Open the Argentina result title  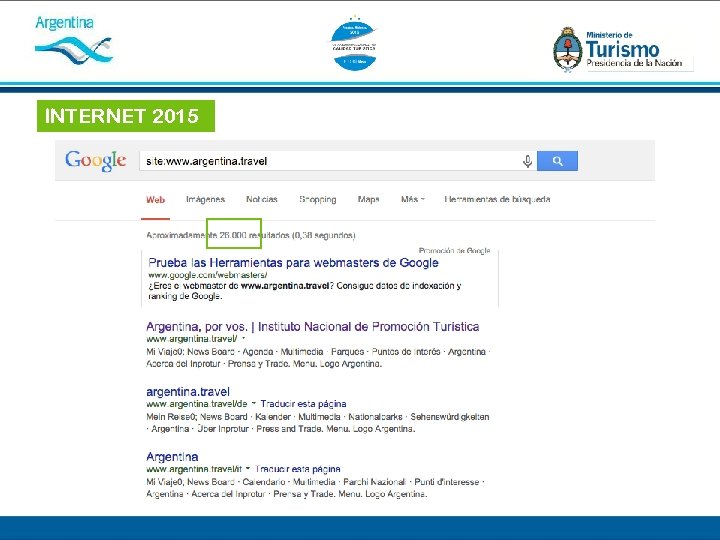(172, 457)
